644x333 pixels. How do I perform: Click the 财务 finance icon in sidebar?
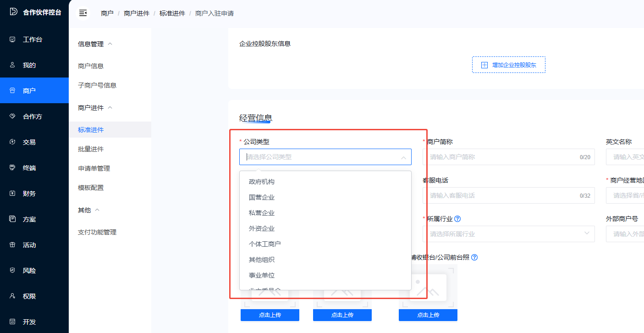[13, 194]
